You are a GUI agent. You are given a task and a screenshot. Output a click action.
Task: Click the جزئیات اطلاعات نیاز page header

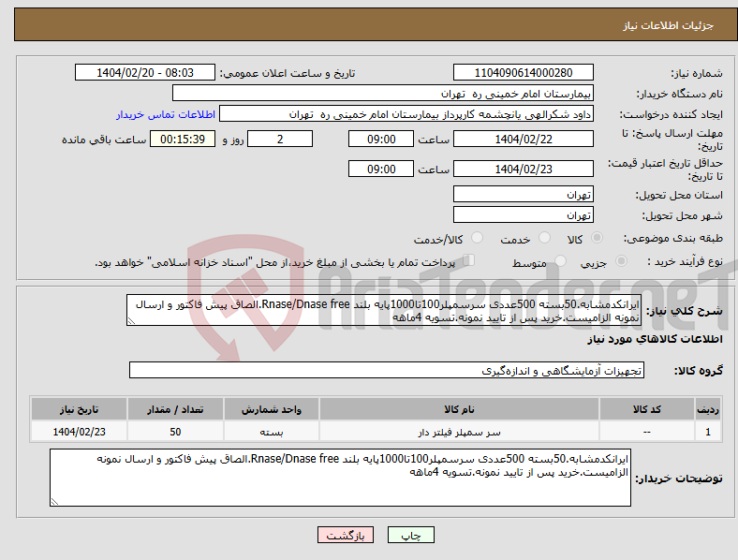[x=669, y=25]
